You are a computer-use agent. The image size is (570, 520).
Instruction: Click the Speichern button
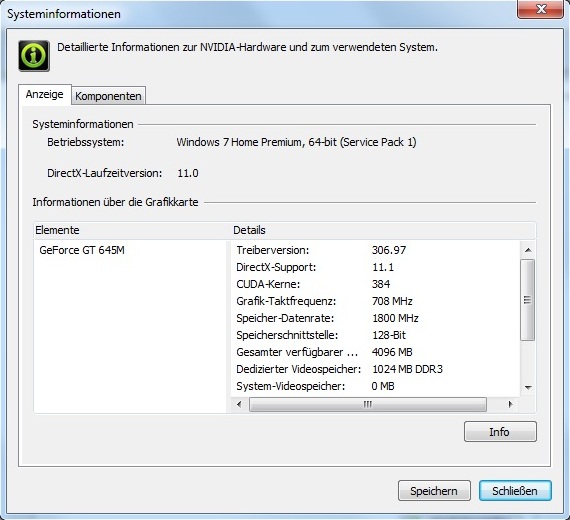[434, 491]
